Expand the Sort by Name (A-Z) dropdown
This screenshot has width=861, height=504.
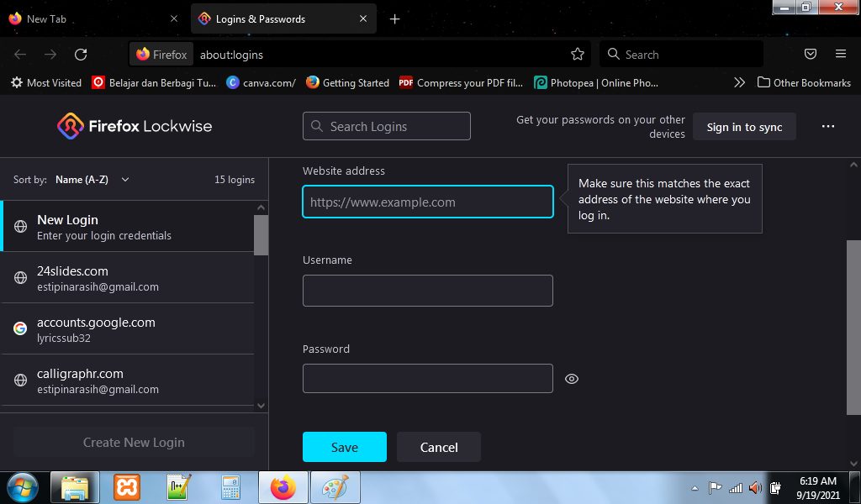click(92, 180)
